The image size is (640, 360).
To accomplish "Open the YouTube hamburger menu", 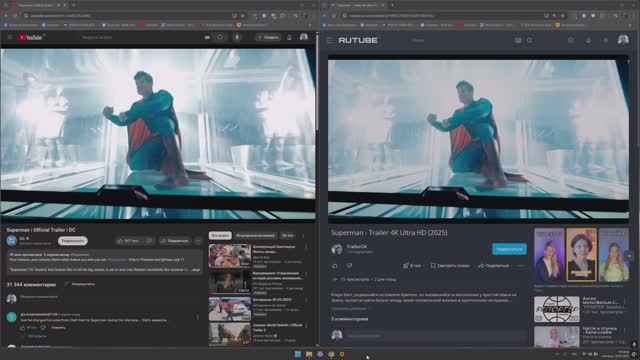I will click(x=10, y=37).
